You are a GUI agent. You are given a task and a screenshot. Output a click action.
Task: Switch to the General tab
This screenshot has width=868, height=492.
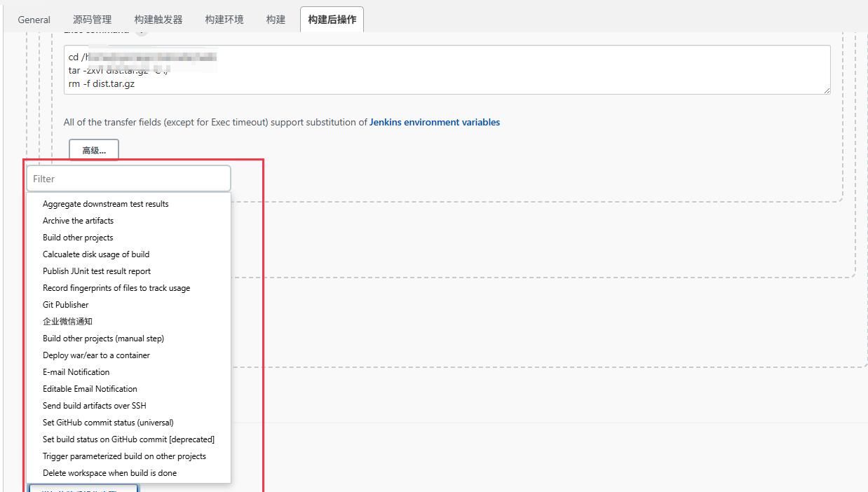pyautogui.click(x=33, y=20)
